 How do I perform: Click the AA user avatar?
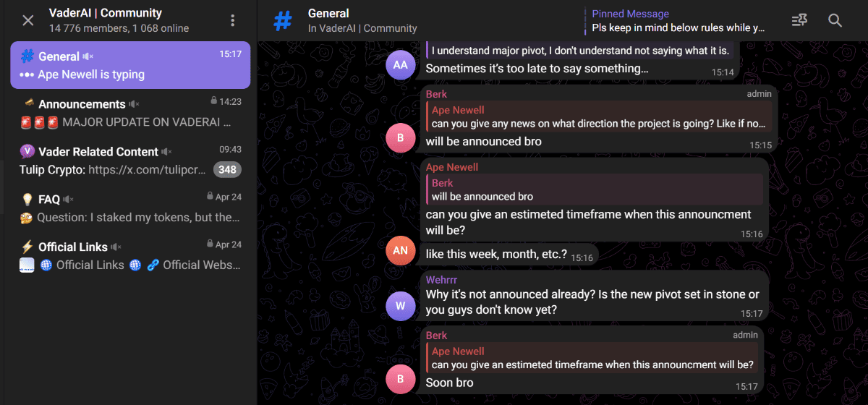(401, 65)
